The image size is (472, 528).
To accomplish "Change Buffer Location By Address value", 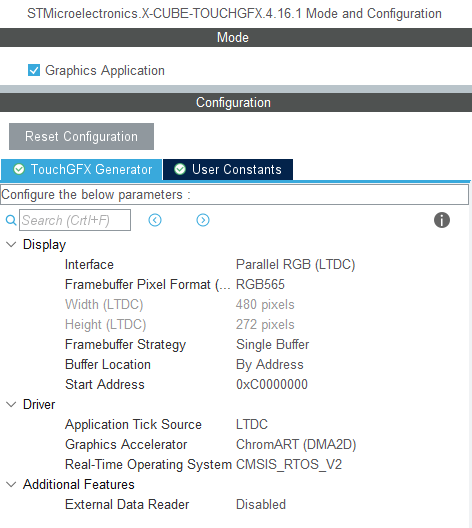I will 270,365.
